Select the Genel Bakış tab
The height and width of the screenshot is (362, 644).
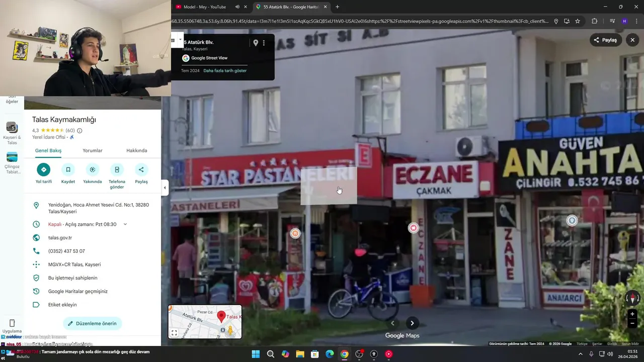pos(48,150)
